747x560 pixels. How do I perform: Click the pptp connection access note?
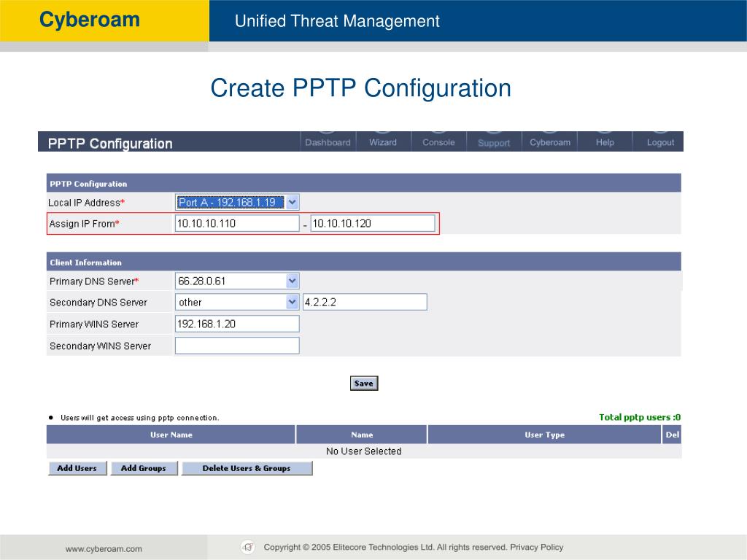tap(139, 418)
